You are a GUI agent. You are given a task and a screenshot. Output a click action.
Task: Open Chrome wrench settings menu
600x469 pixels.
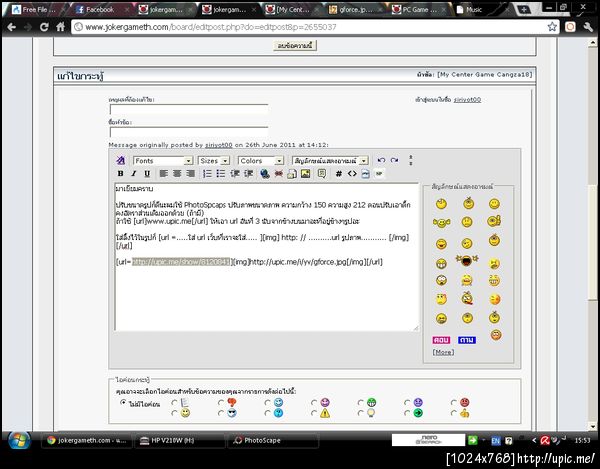tap(588, 27)
